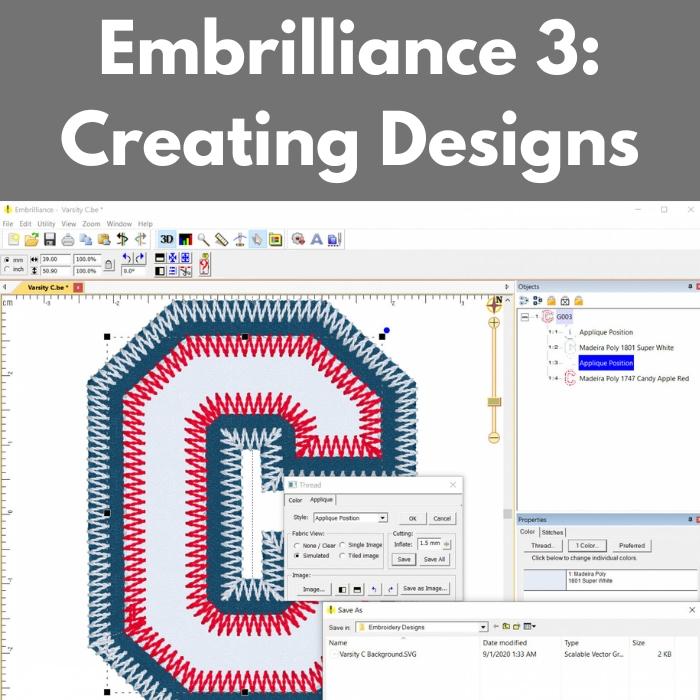The height and width of the screenshot is (700, 700).
Task: Click the zoom in plus on slider
Action: click(x=494, y=322)
